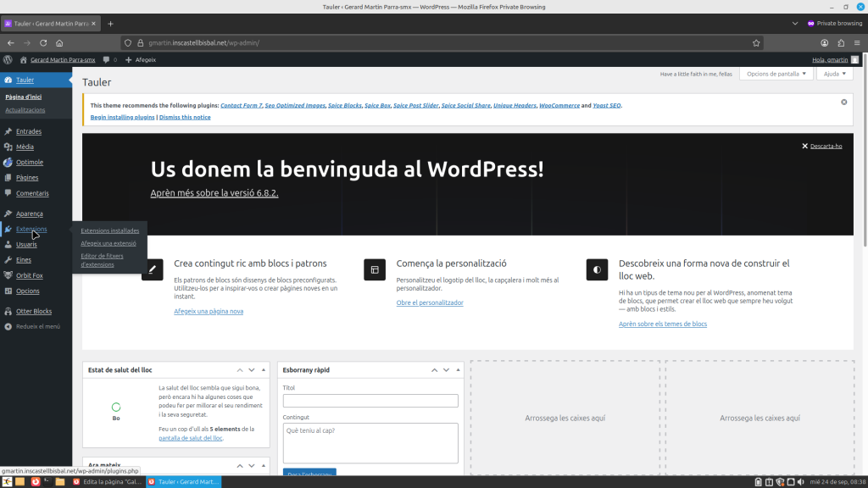868x488 pixels.
Task: Open the terminal from the taskbar
Action: coord(47,481)
